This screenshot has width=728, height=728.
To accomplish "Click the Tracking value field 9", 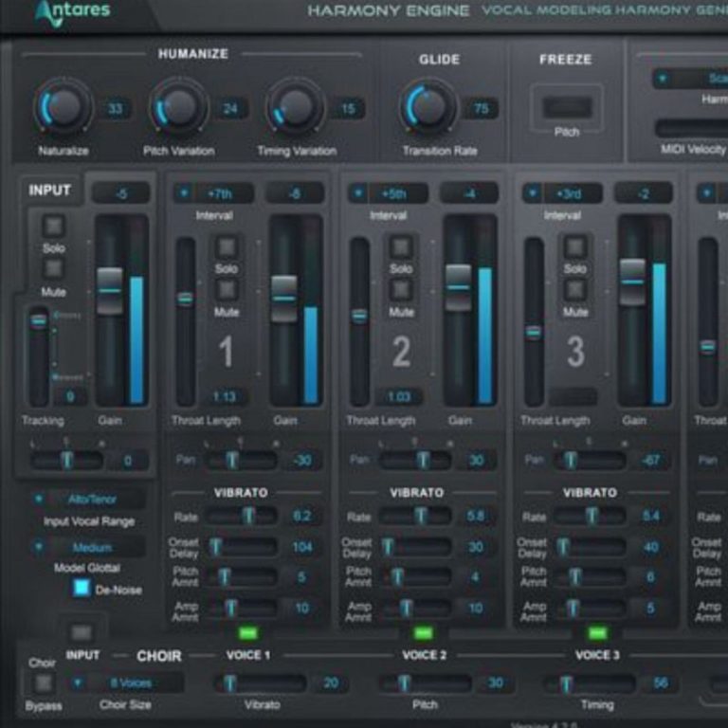I will pos(70,396).
